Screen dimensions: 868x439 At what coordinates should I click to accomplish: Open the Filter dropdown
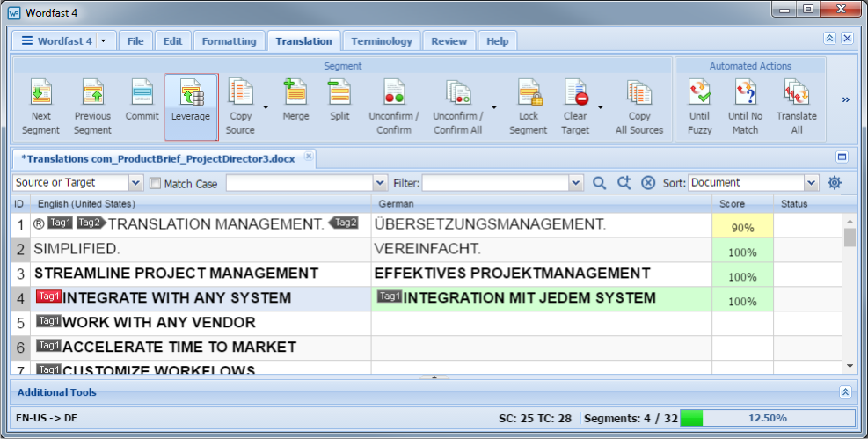576,183
